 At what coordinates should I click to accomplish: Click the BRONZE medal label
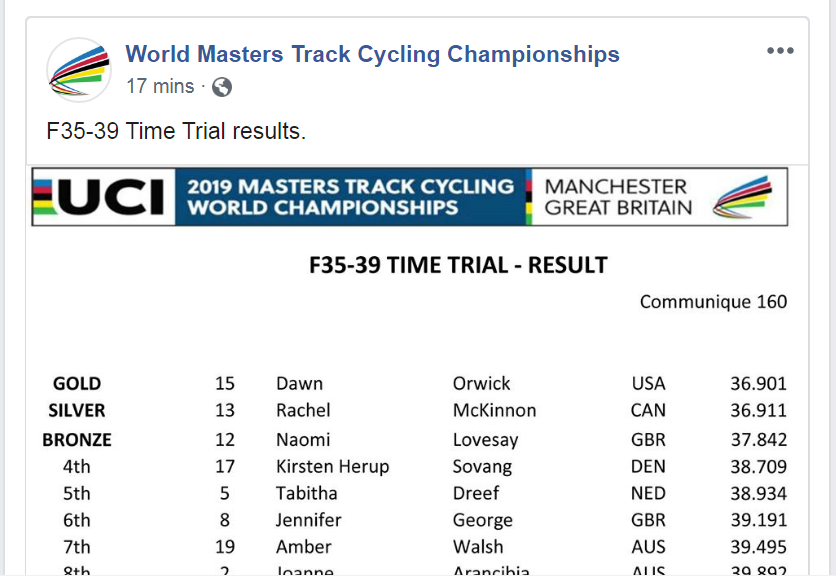[77, 440]
